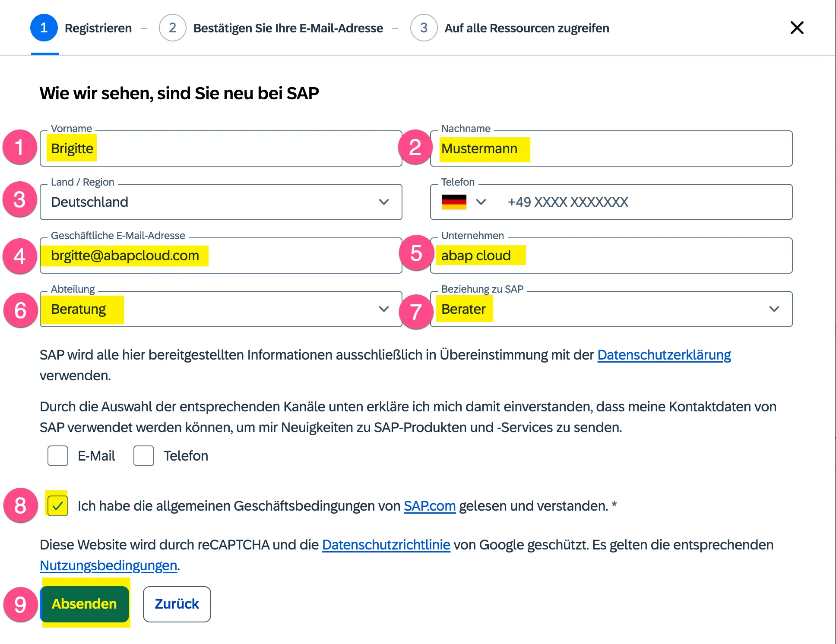
Task: Click the Absenden button
Action: click(84, 604)
